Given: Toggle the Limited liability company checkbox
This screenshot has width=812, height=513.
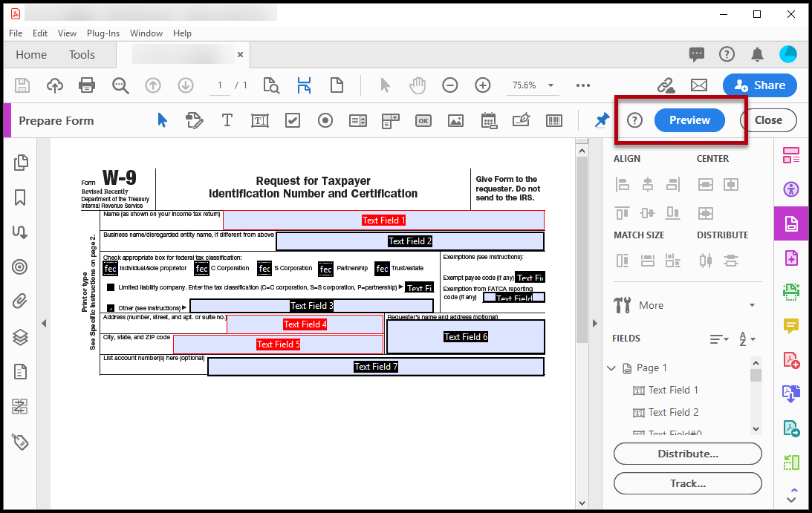Looking at the screenshot, I should click(111, 287).
